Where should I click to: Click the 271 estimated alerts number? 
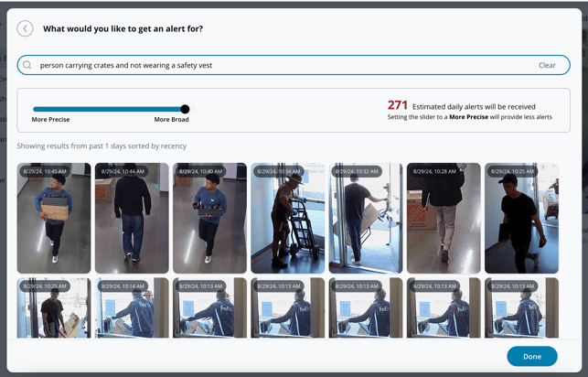click(x=397, y=106)
